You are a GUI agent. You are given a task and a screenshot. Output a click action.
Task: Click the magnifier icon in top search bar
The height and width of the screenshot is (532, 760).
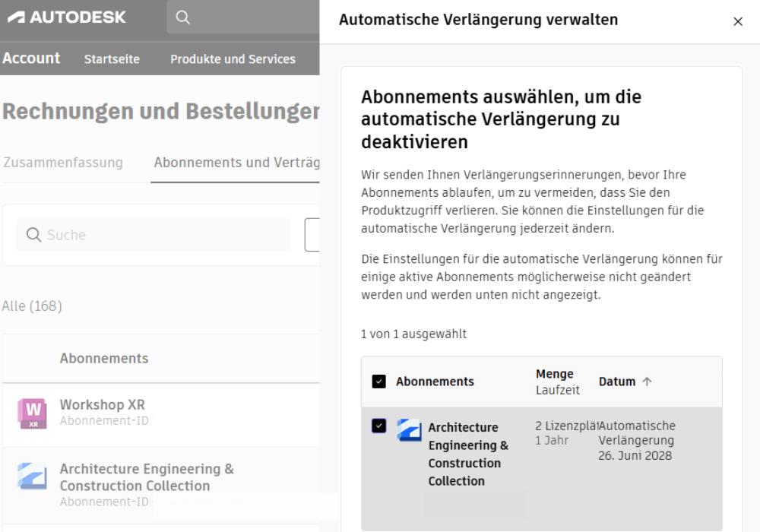coord(182,17)
